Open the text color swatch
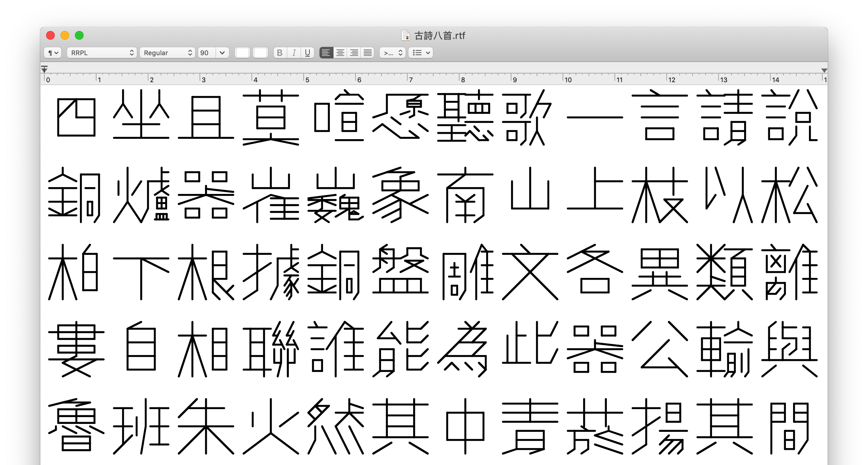 point(242,53)
